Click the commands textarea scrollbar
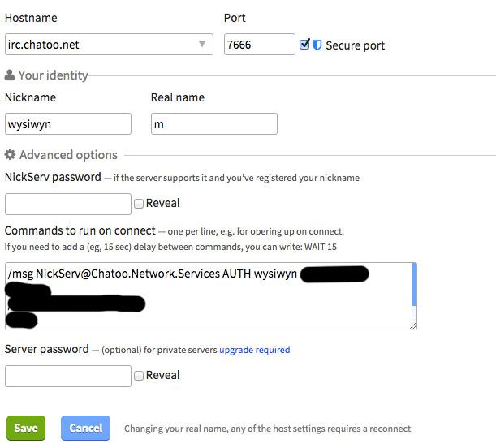Viewport: 496px width, 448px height. click(x=414, y=285)
